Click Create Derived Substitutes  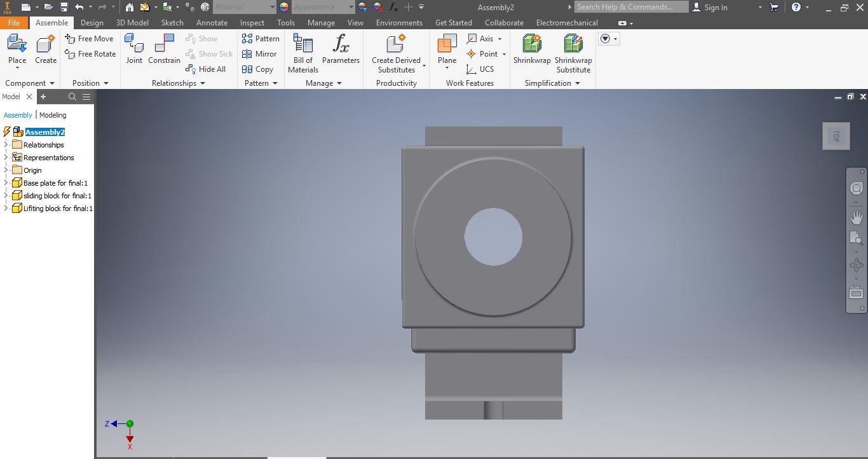(396, 53)
